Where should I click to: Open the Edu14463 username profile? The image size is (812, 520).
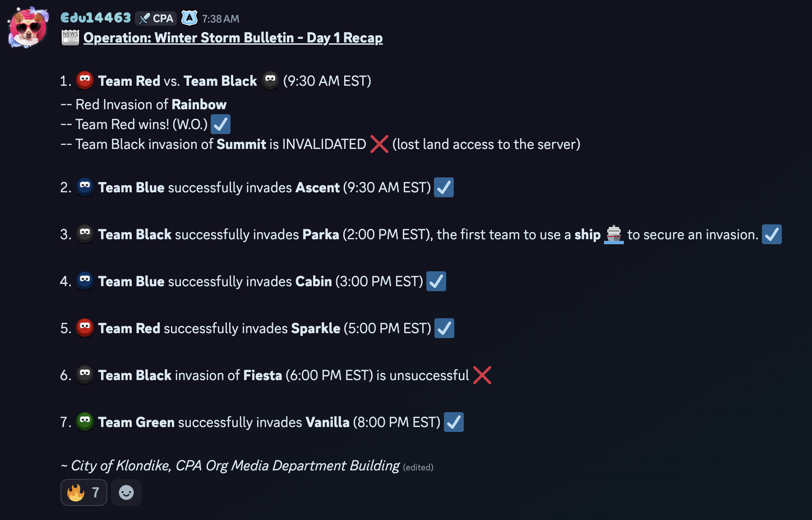tap(96, 18)
